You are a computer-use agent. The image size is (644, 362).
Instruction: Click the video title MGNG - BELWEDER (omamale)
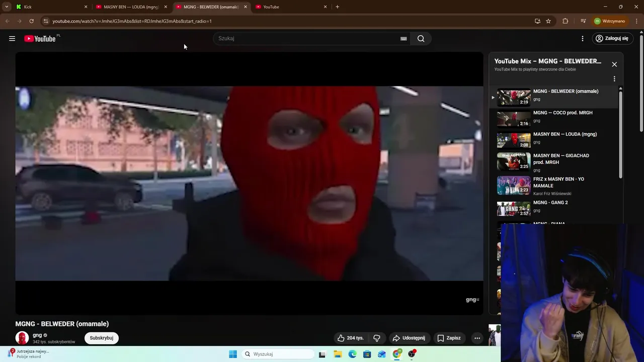pyautogui.click(x=62, y=324)
